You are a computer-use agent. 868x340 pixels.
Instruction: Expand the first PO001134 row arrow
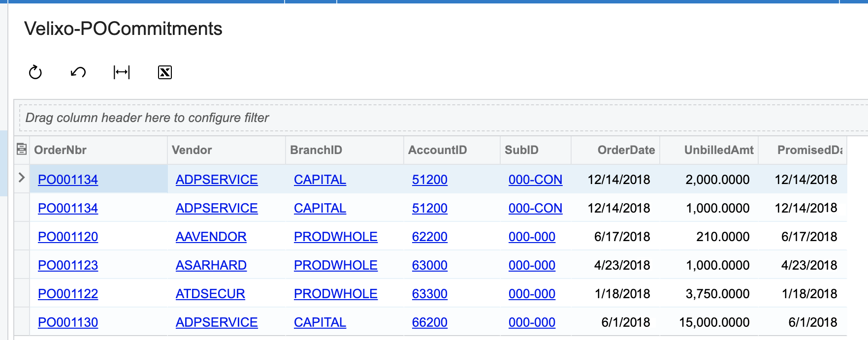pos(22,178)
